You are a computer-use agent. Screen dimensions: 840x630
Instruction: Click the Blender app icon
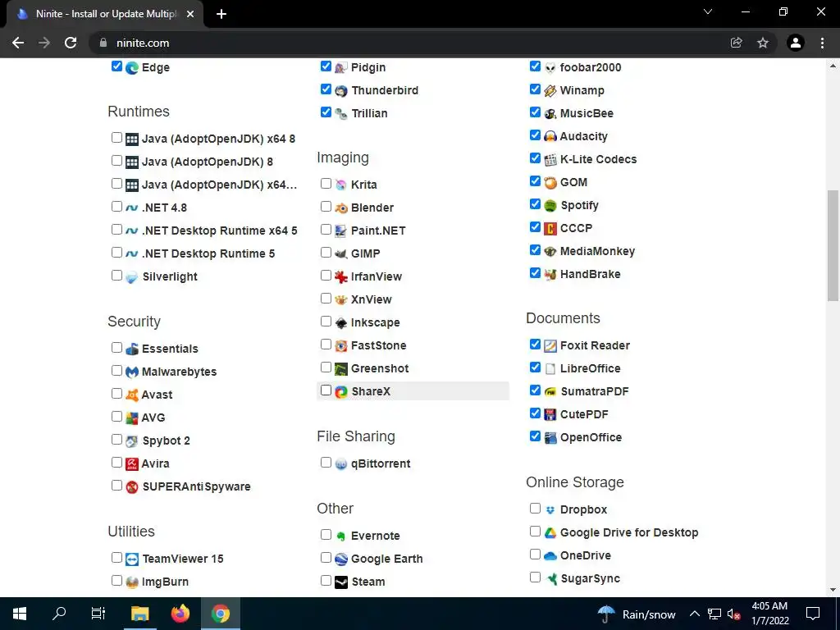click(341, 208)
